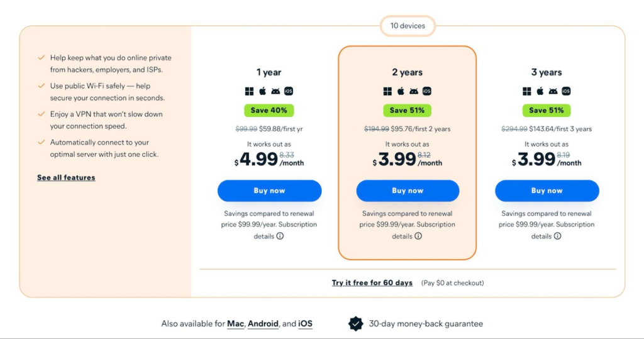The image size is (644, 339).
Task: Click Apple icon under 2 years plan
Action: [x=401, y=91]
